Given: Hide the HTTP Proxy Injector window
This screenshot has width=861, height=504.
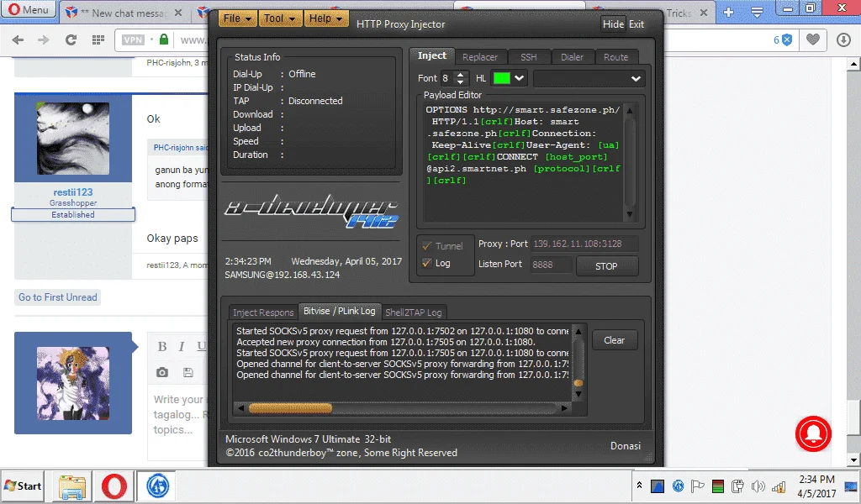Looking at the screenshot, I should coord(613,24).
